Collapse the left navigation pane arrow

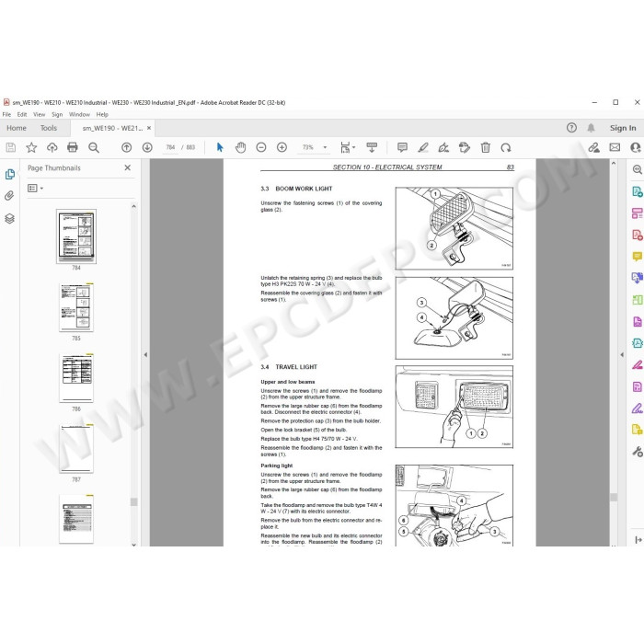pyautogui.click(x=145, y=354)
